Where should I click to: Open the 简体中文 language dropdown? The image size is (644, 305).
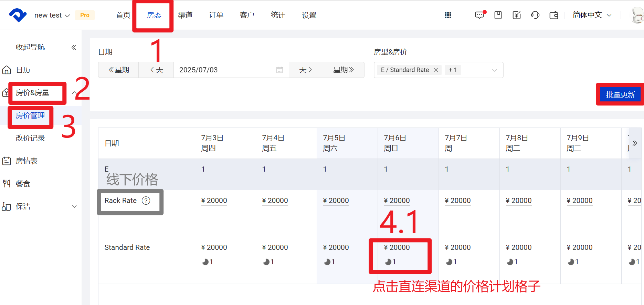point(592,15)
